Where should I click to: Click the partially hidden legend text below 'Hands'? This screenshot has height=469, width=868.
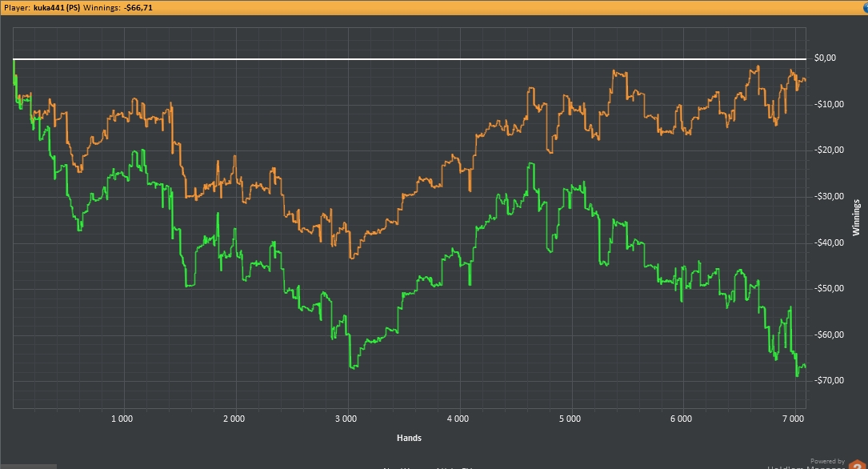point(428,467)
